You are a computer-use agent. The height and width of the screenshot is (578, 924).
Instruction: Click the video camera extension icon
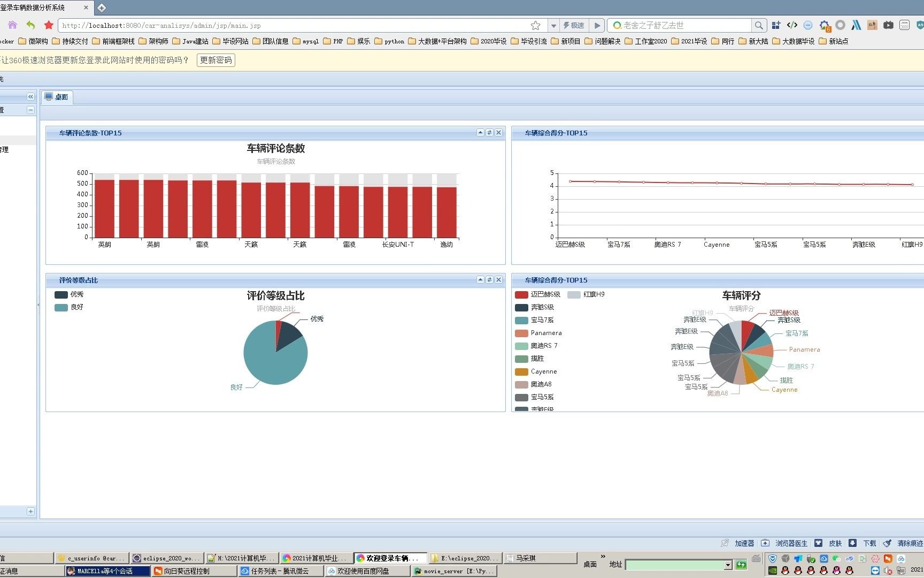[x=888, y=25]
